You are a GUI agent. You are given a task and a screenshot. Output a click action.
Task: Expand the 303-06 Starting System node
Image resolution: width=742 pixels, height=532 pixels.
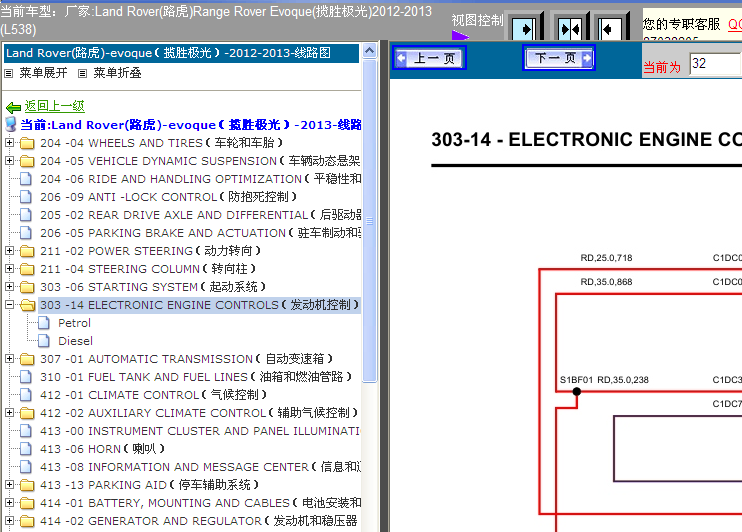click(x=9, y=286)
